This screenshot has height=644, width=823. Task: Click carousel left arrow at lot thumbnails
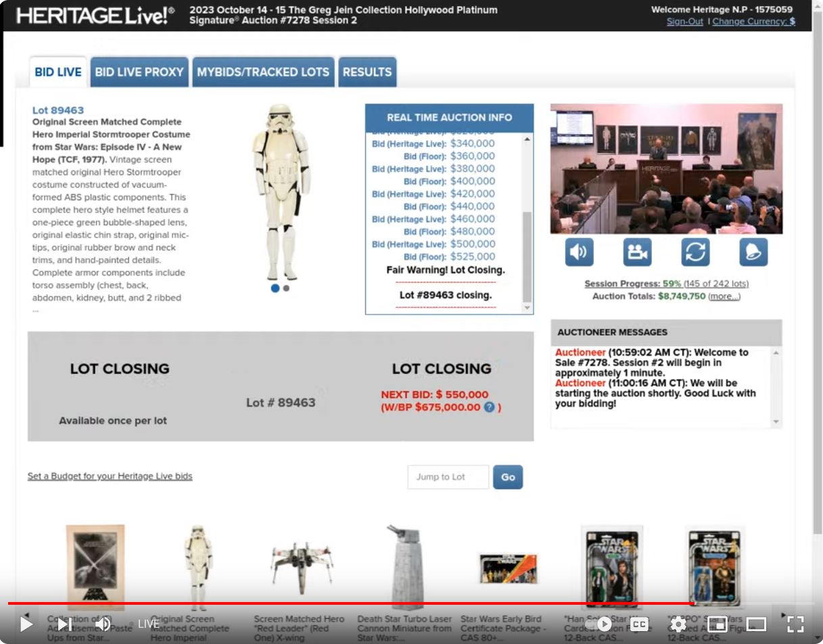point(26,616)
